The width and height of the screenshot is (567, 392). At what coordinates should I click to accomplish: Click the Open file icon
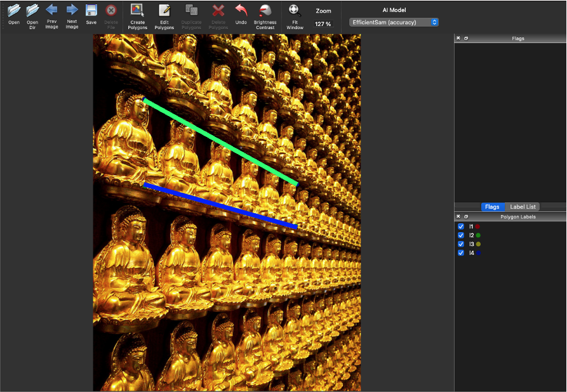14,11
